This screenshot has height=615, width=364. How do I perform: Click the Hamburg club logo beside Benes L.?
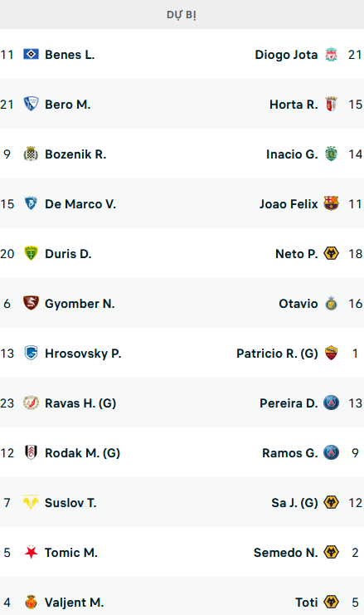point(31,54)
